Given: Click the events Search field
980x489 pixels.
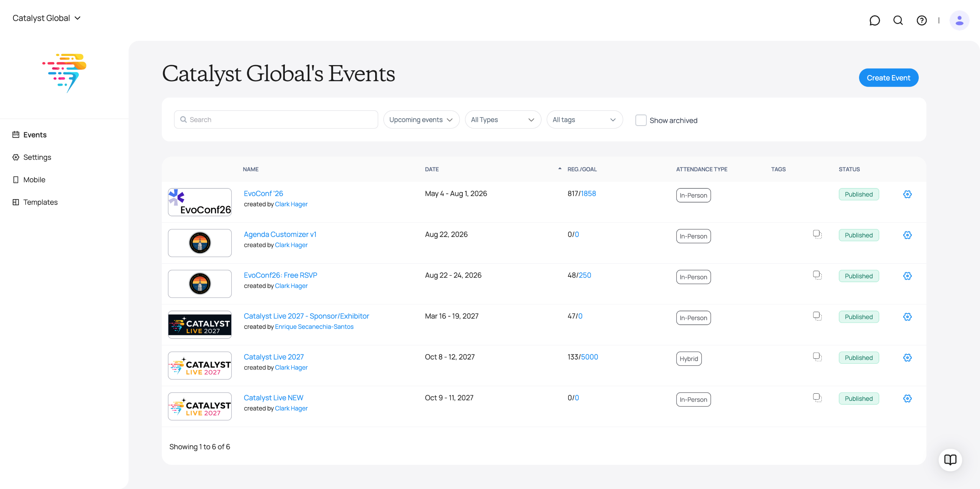Looking at the screenshot, I should pos(276,119).
